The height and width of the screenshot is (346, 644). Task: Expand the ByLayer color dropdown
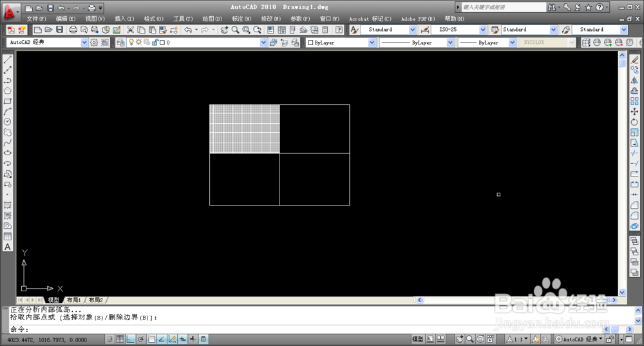click(x=372, y=43)
